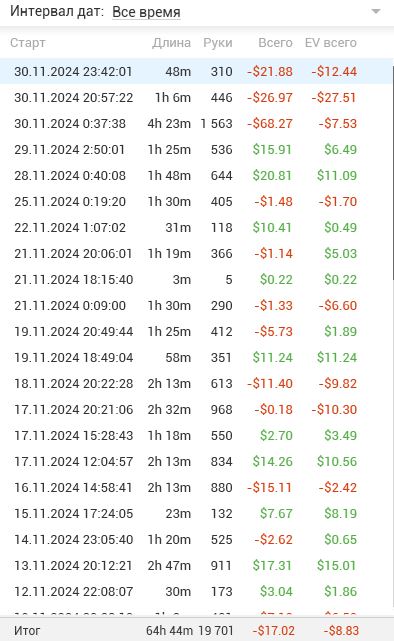
Task: Select the session started 30.11.2024 23:42:01
Action: (x=196, y=72)
